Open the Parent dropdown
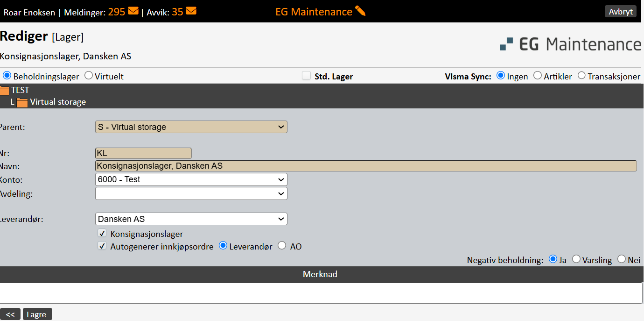 coord(191,127)
